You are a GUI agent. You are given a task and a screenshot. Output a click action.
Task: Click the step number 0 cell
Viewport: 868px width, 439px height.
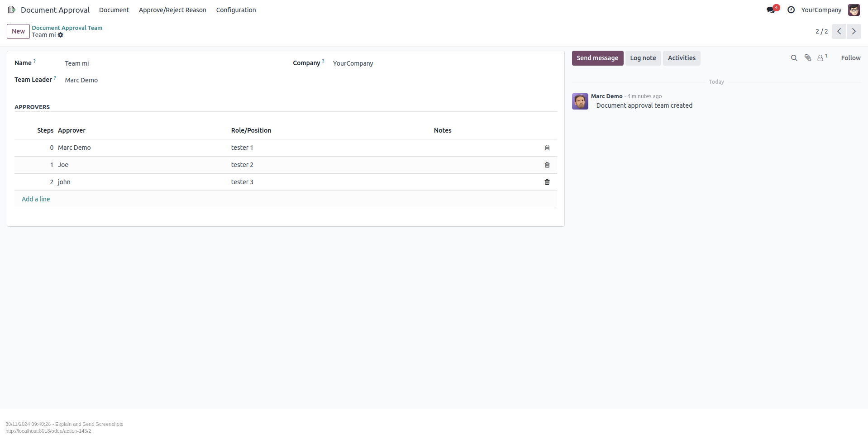[52, 148]
